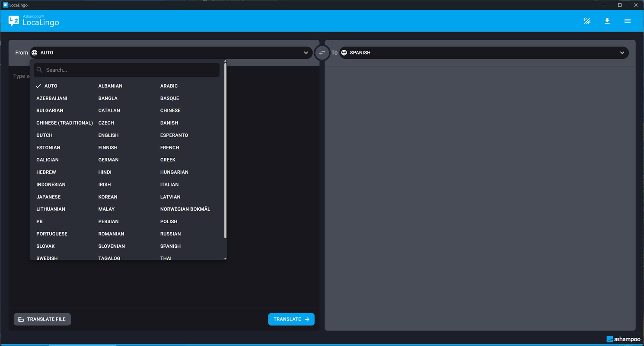644x346 pixels.
Task: Select NORWEGIAN BOKMÅL language
Action: click(x=185, y=209)
